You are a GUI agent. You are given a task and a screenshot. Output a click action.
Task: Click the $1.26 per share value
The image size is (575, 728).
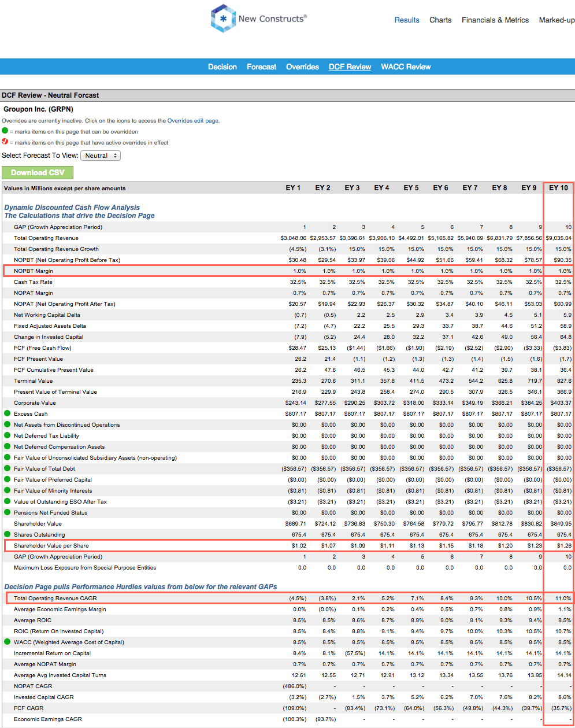564,546
